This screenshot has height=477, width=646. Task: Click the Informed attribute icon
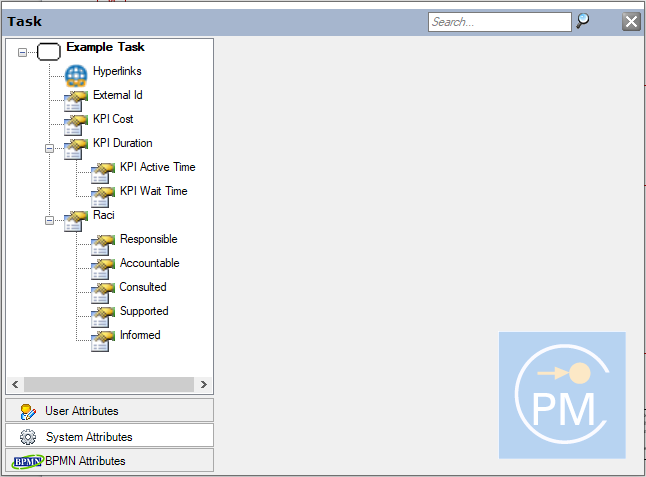103,341
